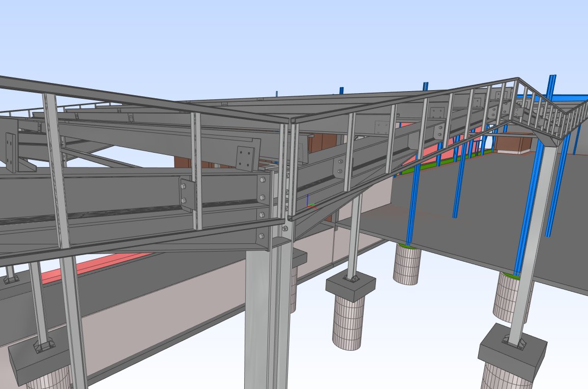588x389 pixels.
Task: Select the four-hole connection plate on beam
Action: (245, 158)
